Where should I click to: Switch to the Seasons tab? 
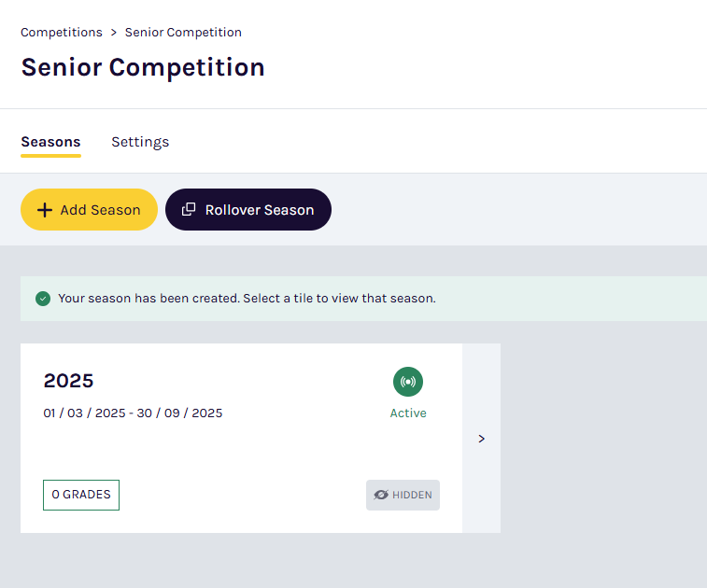point(50,142)
